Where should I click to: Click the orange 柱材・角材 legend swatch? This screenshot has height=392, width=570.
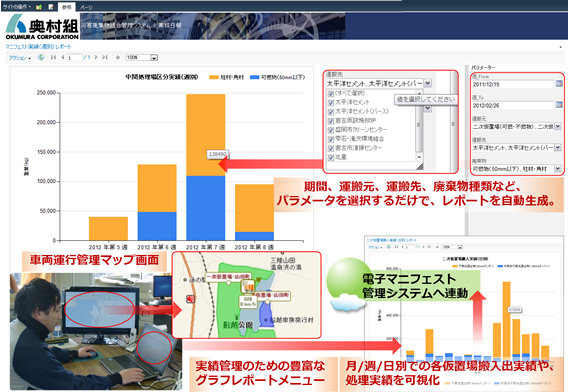click(x=214, y=77)
